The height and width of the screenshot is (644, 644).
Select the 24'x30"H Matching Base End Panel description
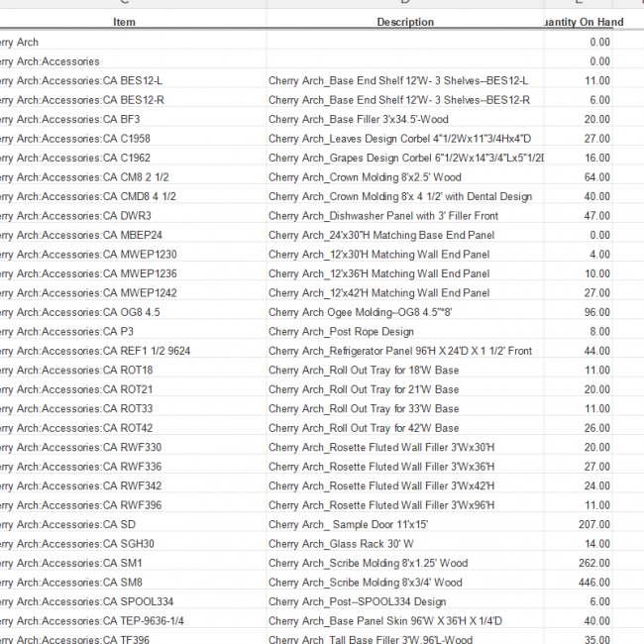(405, 235)
